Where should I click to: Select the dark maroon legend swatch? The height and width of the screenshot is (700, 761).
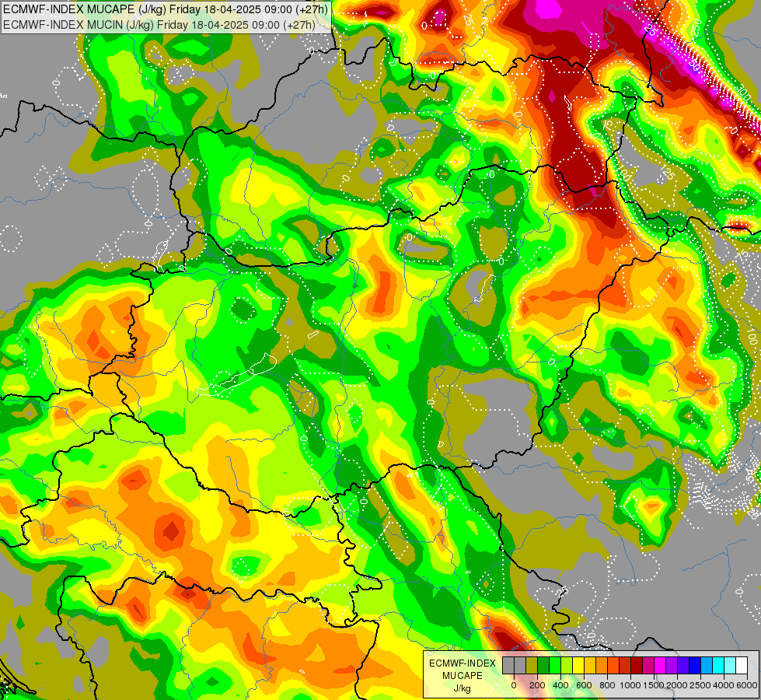click(637, 665)
